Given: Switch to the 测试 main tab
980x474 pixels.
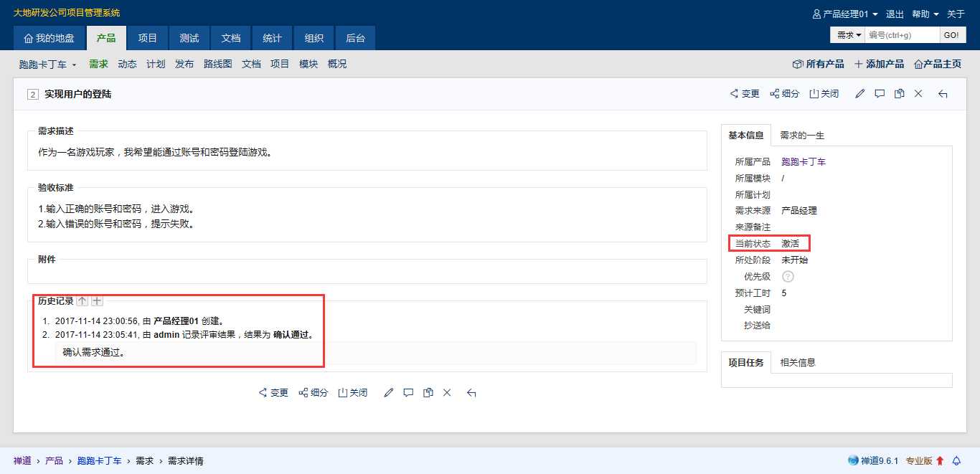Looking at the screenshot, I should pos(189,38).
